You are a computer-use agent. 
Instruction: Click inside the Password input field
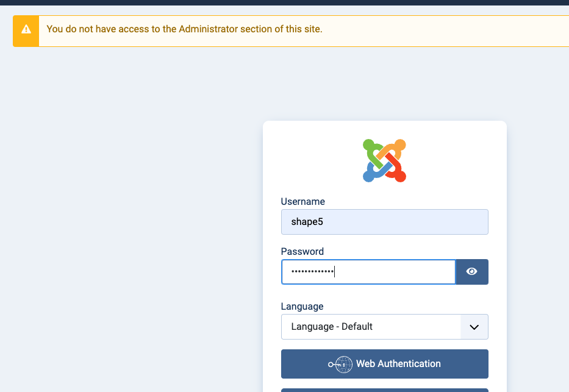coord(396,272)
